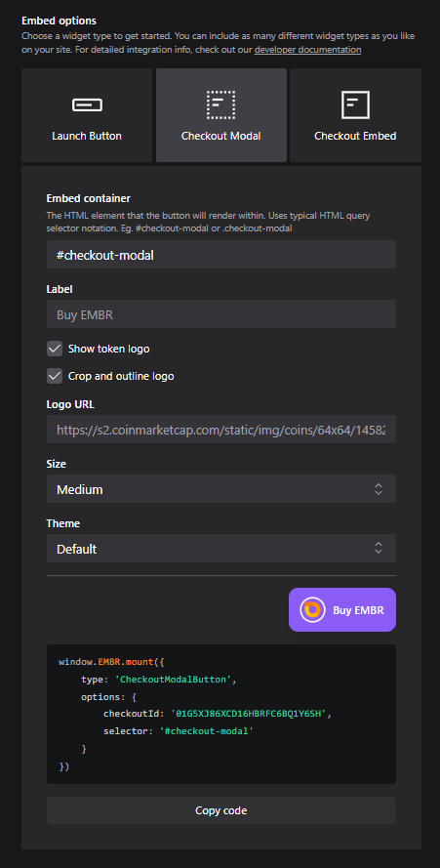Select the Checkout Modal tab

pyautogui.click(x=221, y=115)
